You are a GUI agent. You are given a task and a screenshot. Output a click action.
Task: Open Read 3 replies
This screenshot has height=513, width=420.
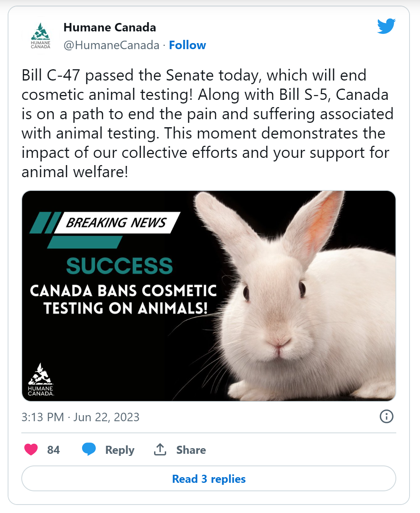(209, 479)
